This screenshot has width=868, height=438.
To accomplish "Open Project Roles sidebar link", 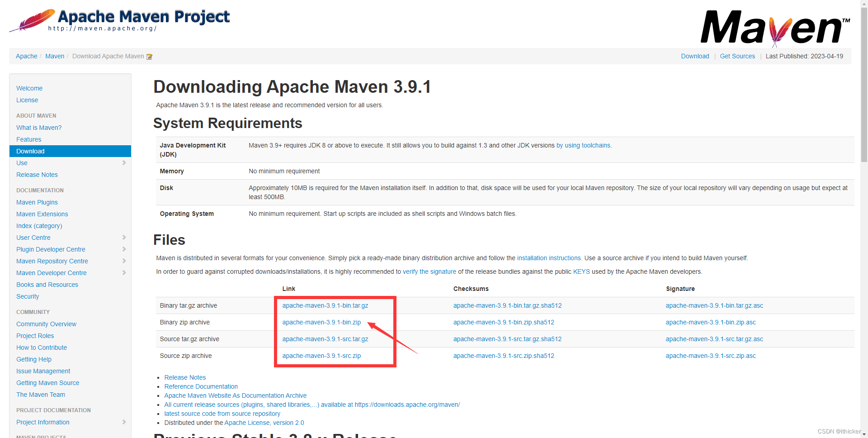I will (35, 336).
